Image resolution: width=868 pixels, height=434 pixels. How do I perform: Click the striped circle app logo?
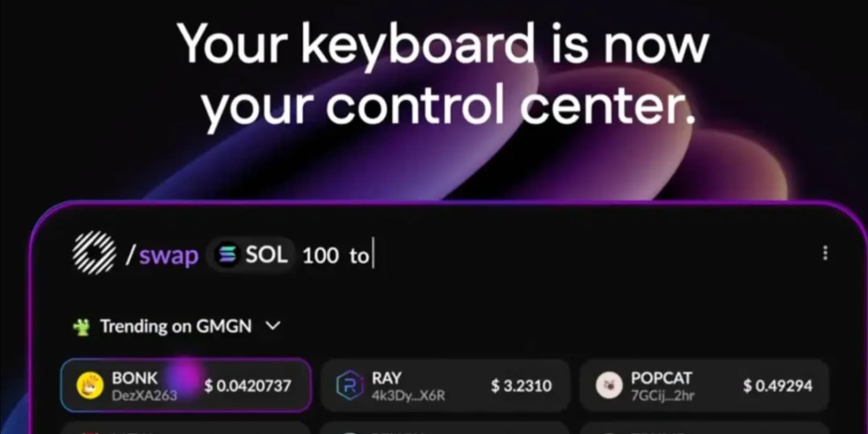(x=94, y=253)
